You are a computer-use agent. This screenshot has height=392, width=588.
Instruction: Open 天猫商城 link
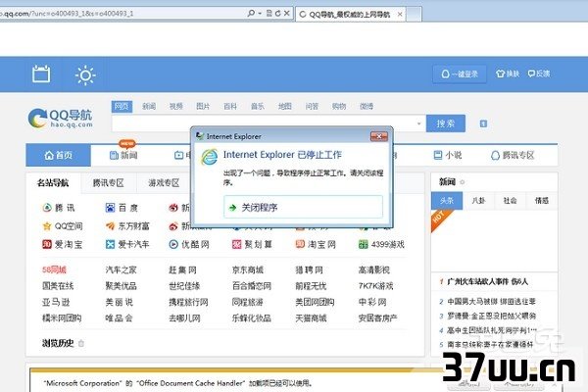point(311,318)
